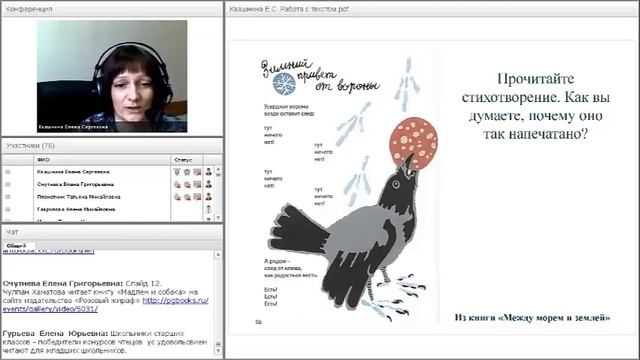The height and width of the screenshot is (360, 640).
Task: Click the person role icon in Скутнева Елена Григорьевна's row
Action: [209, 184]
